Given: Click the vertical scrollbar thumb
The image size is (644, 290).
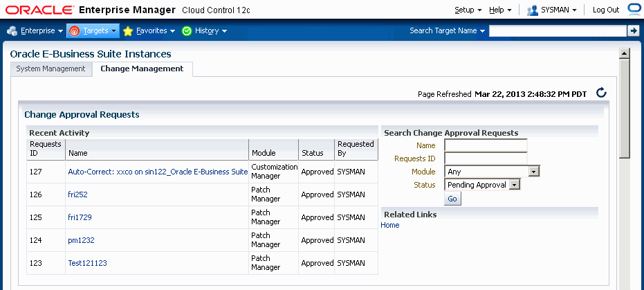Looking at the screenshot, I should tap(624, 109).
